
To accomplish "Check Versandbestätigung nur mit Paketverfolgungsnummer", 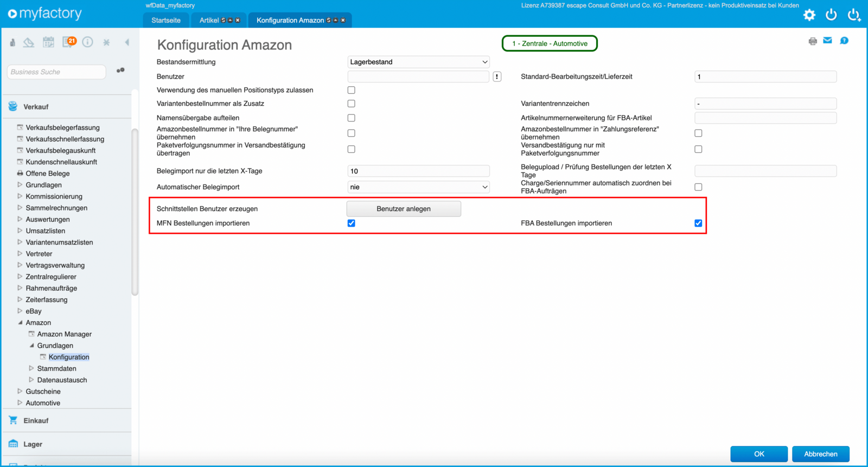I will pos(698,149).
